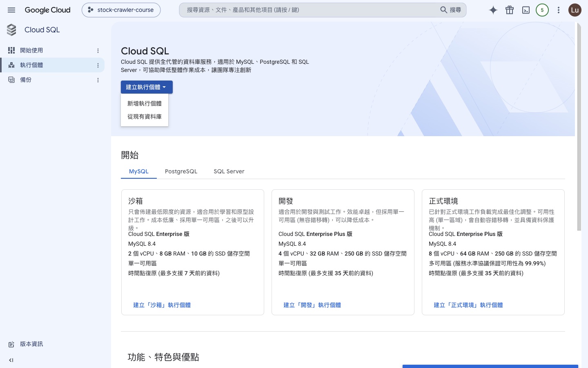588x368 pixels.
Task: Switch to the SQL Server tab
Action: [229, 171]
